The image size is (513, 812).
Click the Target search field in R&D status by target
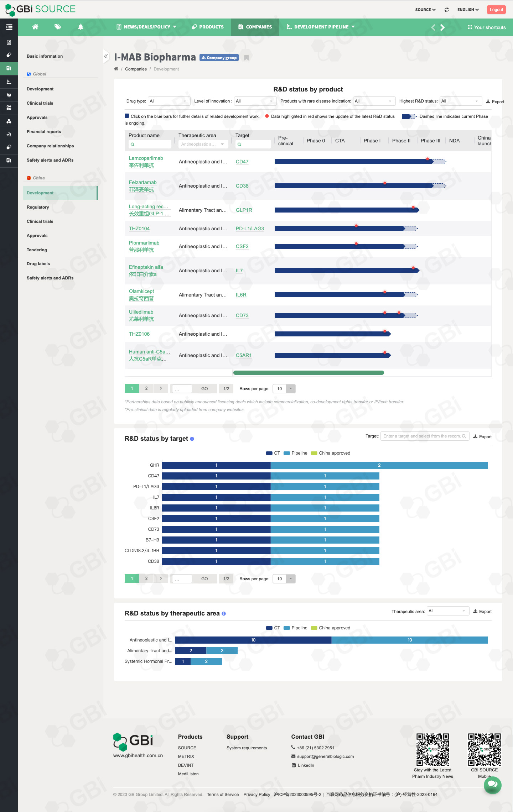click(x=422, y=436)
